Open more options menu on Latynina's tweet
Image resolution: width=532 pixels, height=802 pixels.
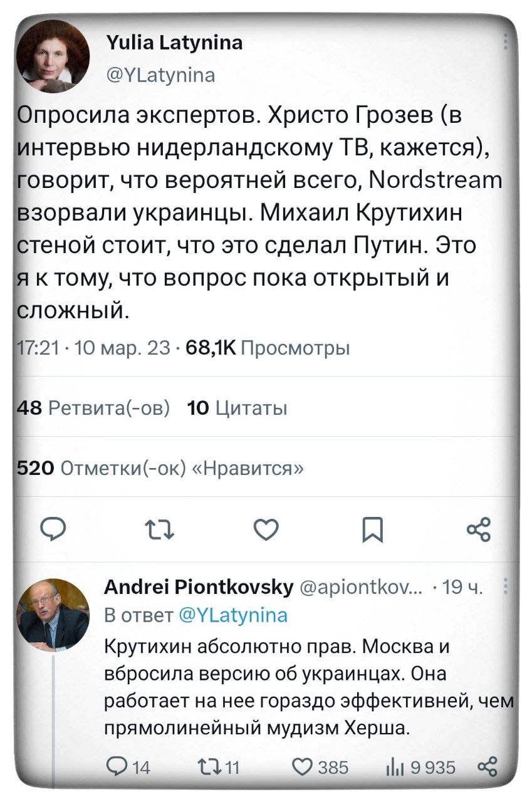pyautogui.click(x=506, y=45)
